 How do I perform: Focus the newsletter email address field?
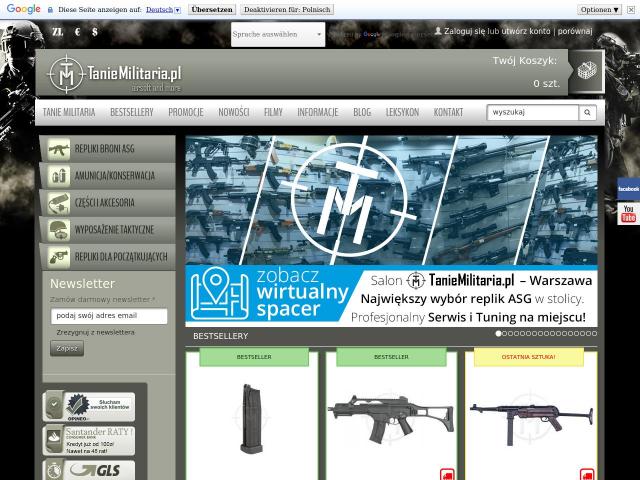pos(109,316)
